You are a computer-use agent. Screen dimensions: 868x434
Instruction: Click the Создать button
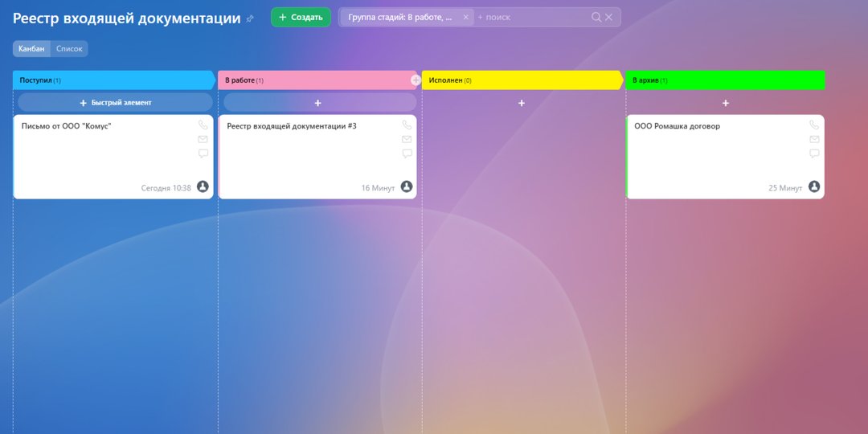tap(301, 17)
